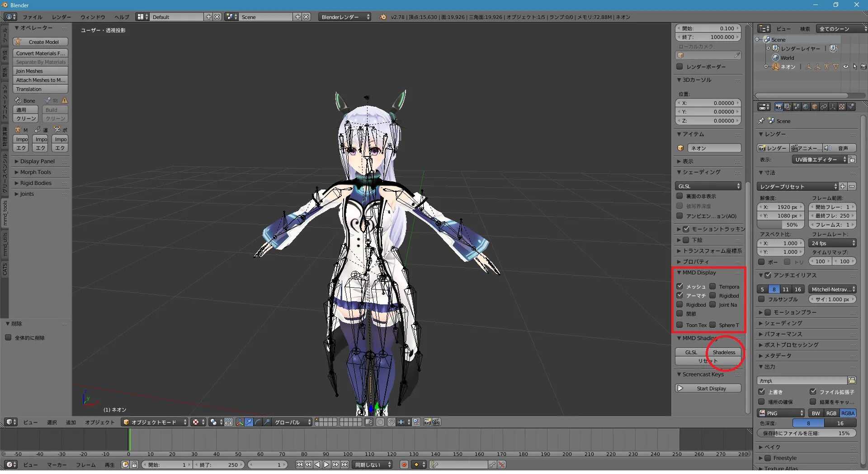Screen dimensions: 868x474
Task: Open the Blenderレンダー engine dropdown
Action: (344, 17)
